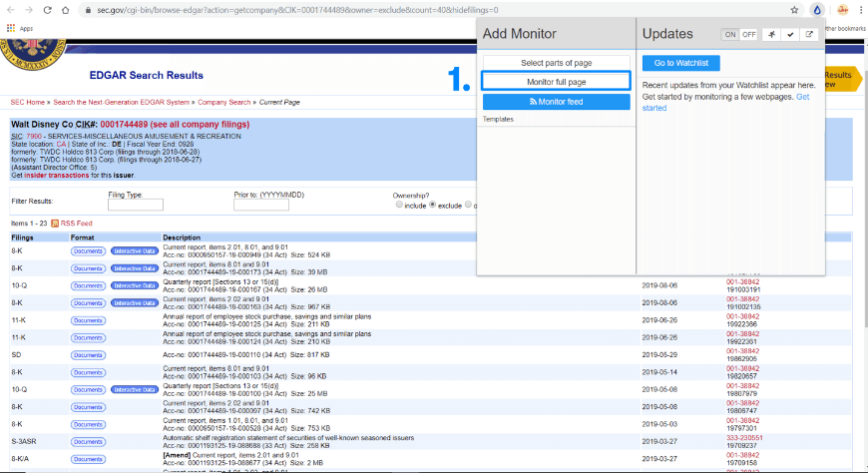Bookmark this page with the star icon
Screen dimensions: 868x473
click(x=795, y=10)
